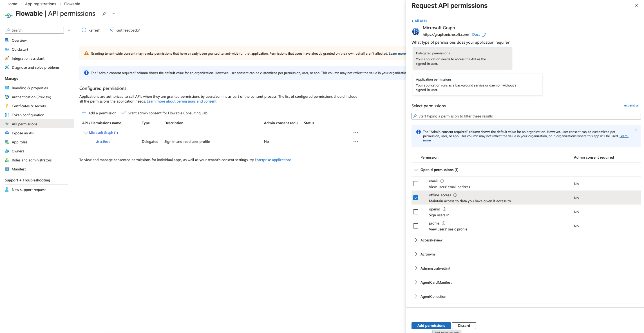Collapse the sidebar with the double chevron
The width and height of the screenshot is (644, 333).
coord(69,30)
